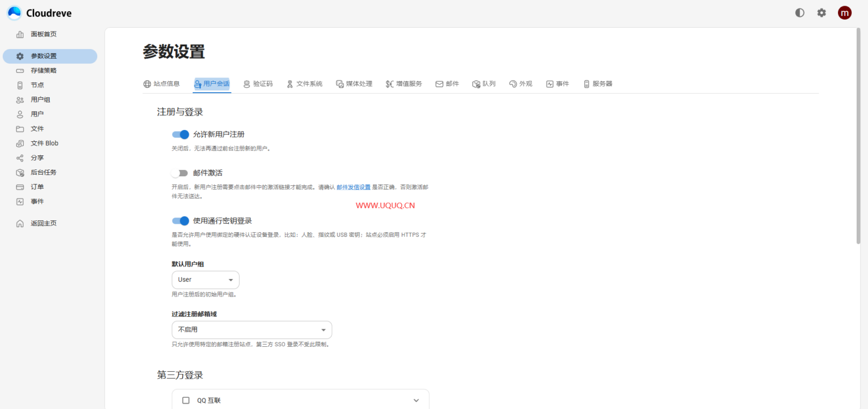This screenshot has width=868, height=409.
Task: Disable the 允许新用户注册 switch
Action: [180, 134]
